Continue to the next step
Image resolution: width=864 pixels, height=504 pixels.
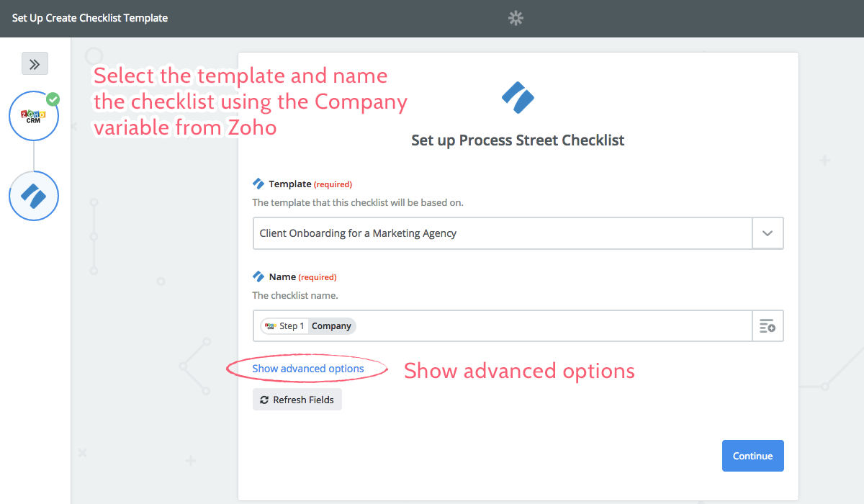(752, 456)
